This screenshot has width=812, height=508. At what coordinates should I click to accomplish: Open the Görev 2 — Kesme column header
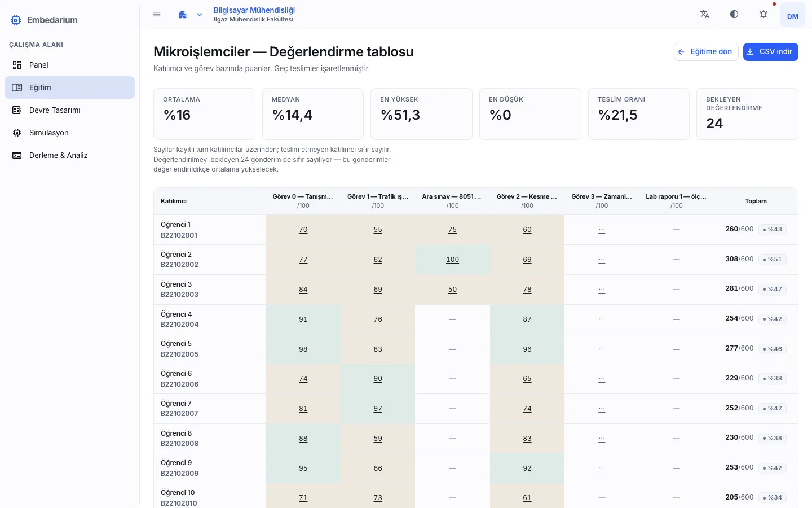[527, 196]
